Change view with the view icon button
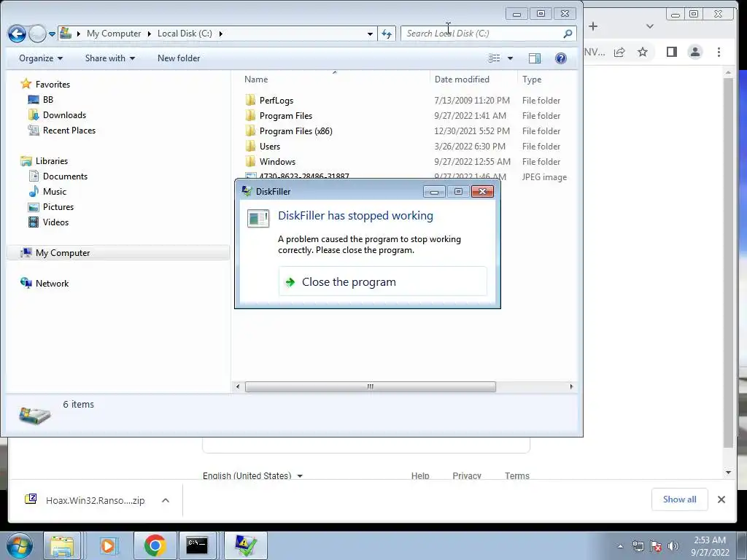 point(495,58)
